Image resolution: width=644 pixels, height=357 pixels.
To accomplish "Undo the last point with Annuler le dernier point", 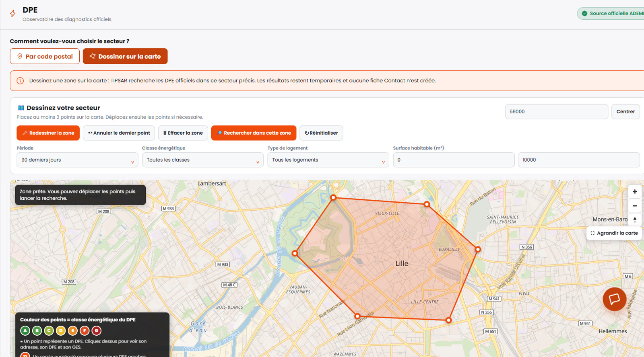I will point(119,133).
